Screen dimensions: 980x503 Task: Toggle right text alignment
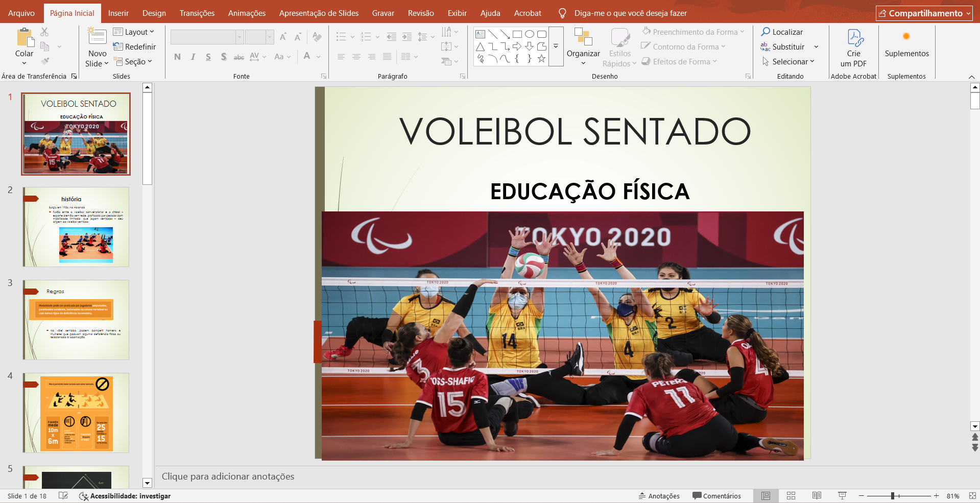[x=372, y=57]
